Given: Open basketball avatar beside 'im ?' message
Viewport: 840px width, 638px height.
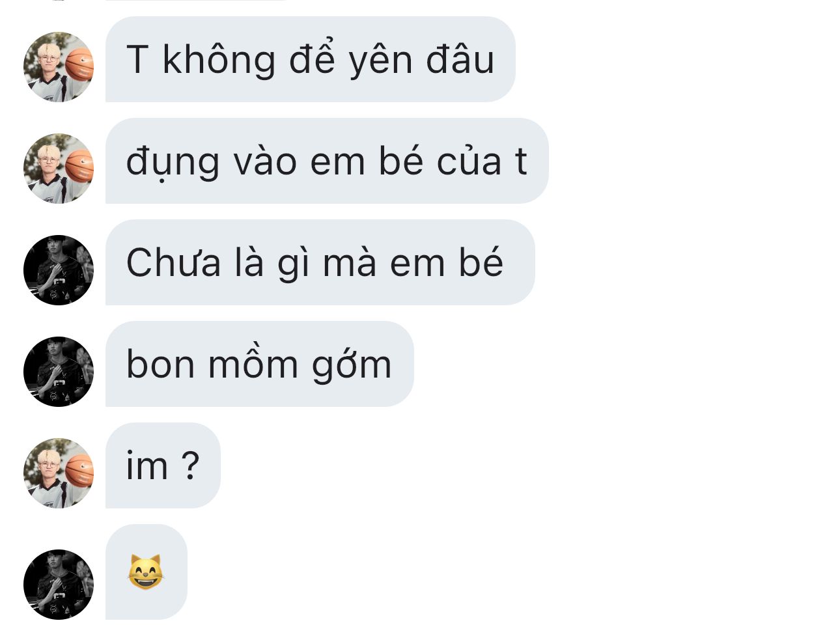Looking at the screenshot, I should pyautogui.click(x=59, y=473).
